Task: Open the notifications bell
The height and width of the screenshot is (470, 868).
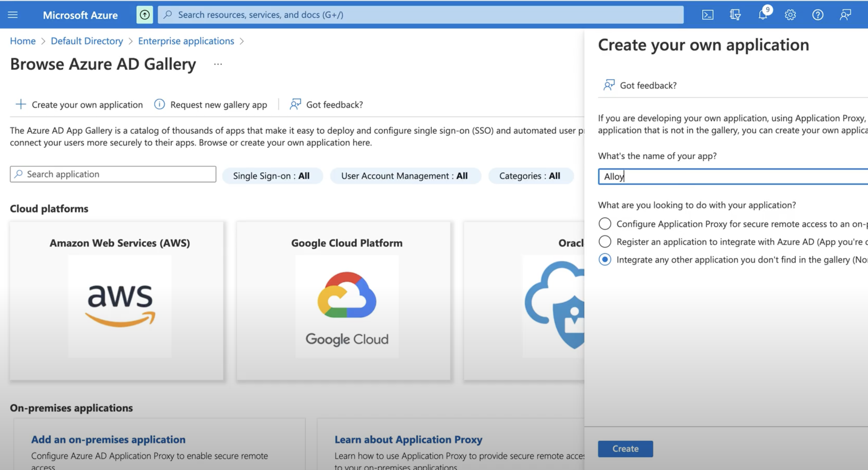Action: 763,15
